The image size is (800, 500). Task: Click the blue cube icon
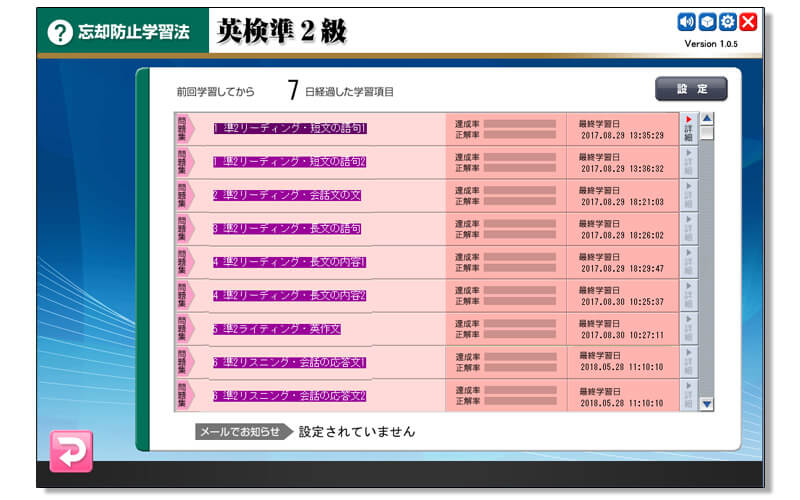point(707,22)
